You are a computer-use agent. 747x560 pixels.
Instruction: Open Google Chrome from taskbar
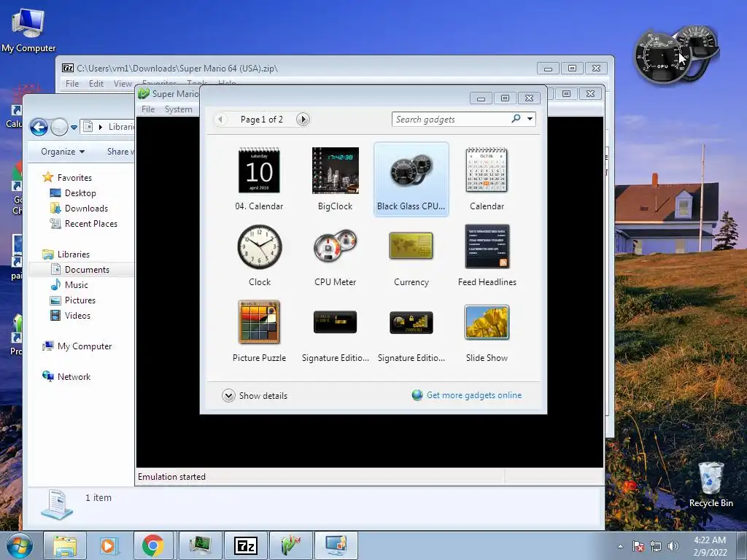(x=153, y=545)
